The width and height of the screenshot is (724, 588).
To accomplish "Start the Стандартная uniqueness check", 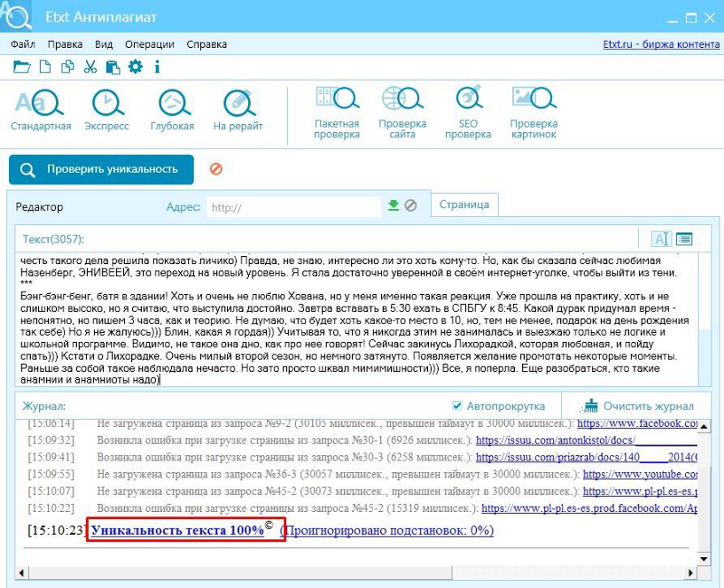I will pos(40,110).
